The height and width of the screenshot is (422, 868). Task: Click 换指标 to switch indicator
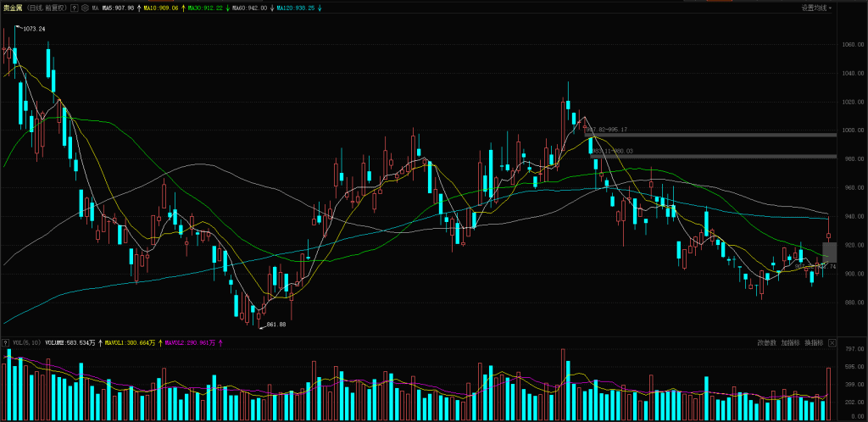(x=814, y=343)
